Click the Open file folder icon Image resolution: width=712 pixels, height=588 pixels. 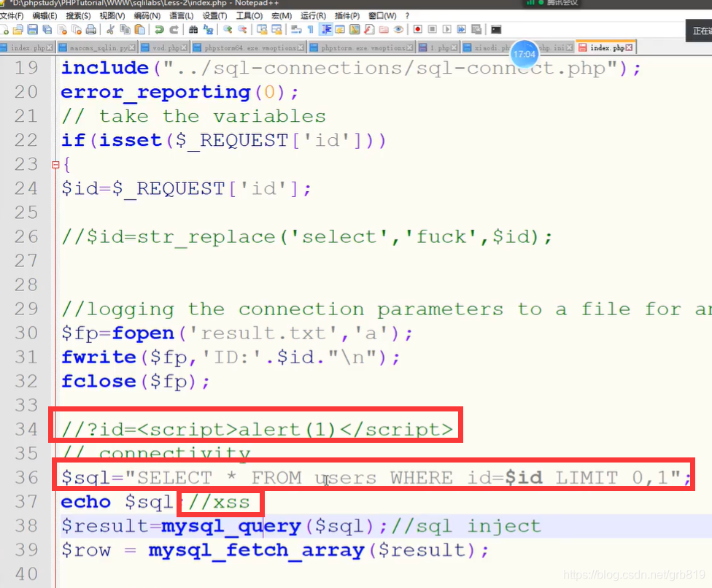click(18, 30)
